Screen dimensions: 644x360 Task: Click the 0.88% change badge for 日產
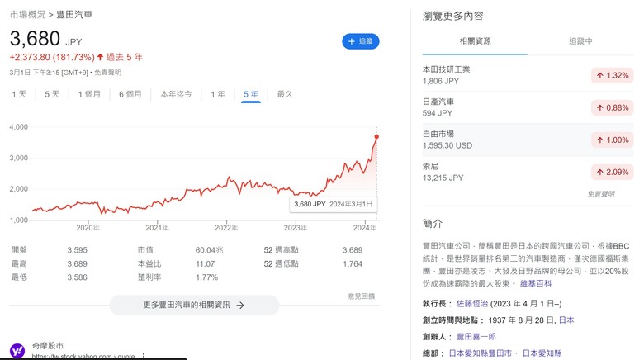point(613,107)
